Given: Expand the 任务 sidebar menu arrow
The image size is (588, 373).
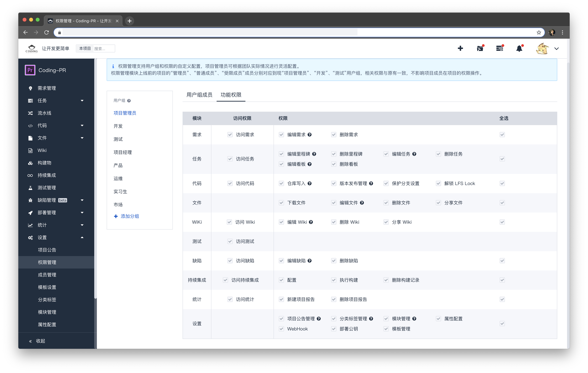Looking at the screenshot, I should click(82, 101).
